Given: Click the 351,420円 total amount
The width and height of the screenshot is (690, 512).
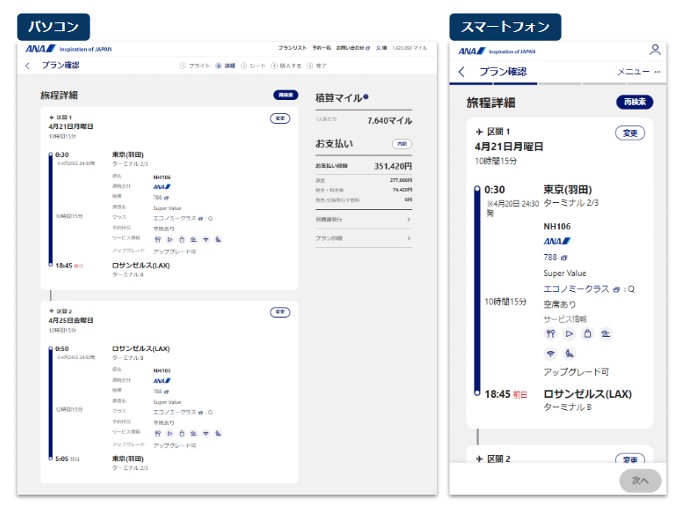Looking at the screenshot, I should click(x=393, y=166).
